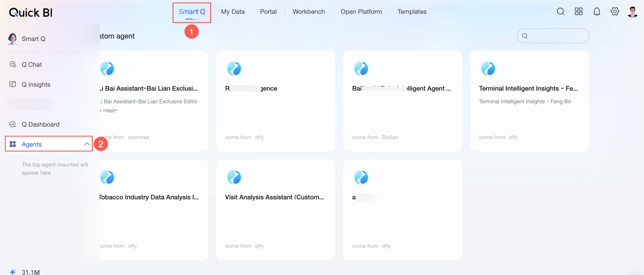The height and width of the screenshot is (275, 644).
Task: Go to the Workbench tab
Action: 308,12
